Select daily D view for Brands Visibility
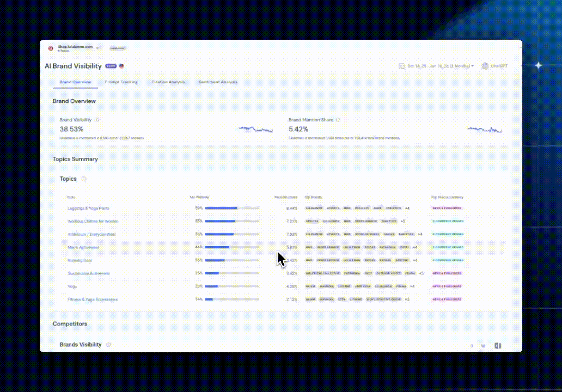The image size is (562, 392). [x=472, y=346]
